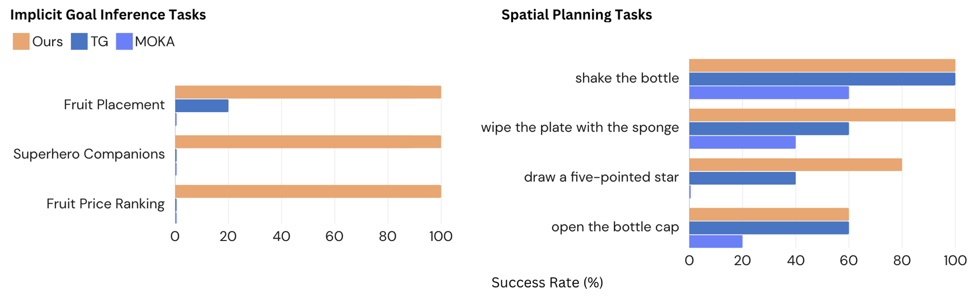
Task: Click the Superhero Companions category label
Action: click(x=89, y=154)
